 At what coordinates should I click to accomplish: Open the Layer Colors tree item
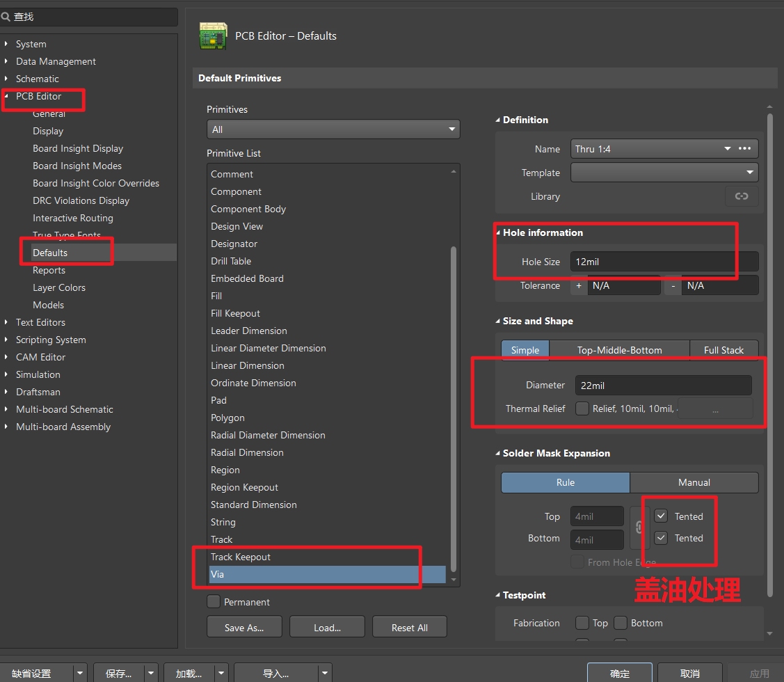click(x=59, y=287)
